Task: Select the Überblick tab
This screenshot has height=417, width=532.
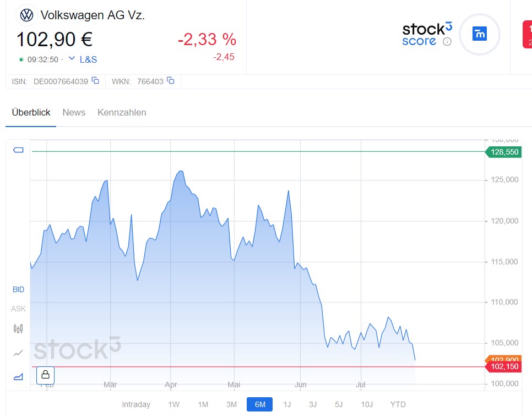Action: [31, 112]
